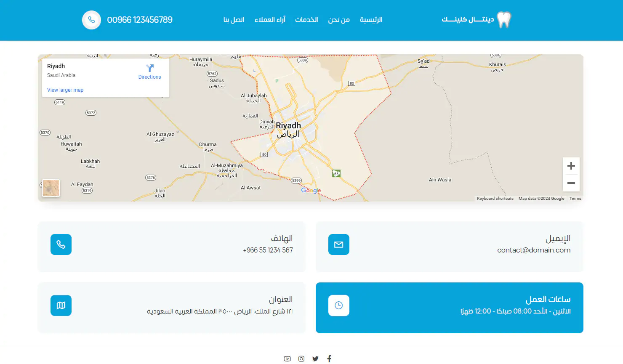This screenshot has height=364, width=623.
Task: Click the map address icon
Action: tap(61, 306)
